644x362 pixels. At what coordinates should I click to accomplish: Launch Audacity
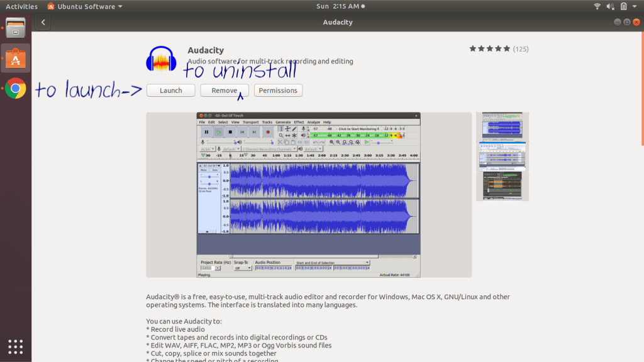[170, 90]
